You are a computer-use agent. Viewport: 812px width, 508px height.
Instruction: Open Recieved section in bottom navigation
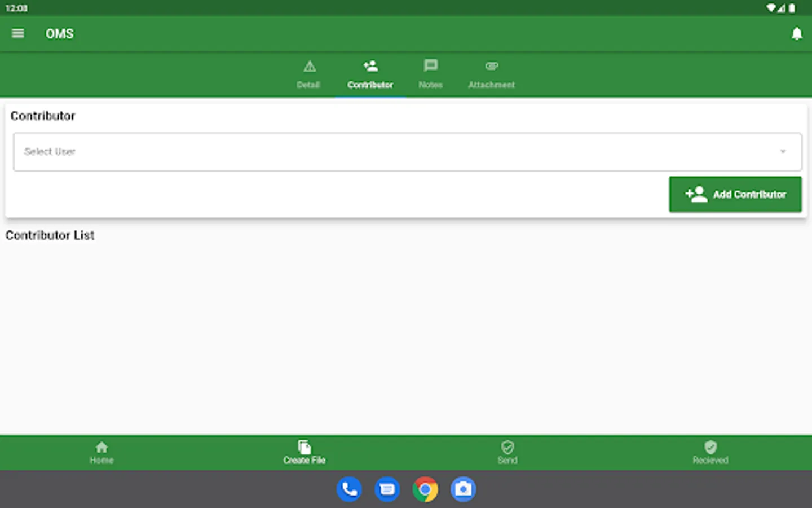pyautogui.click(x=710, y=453)
